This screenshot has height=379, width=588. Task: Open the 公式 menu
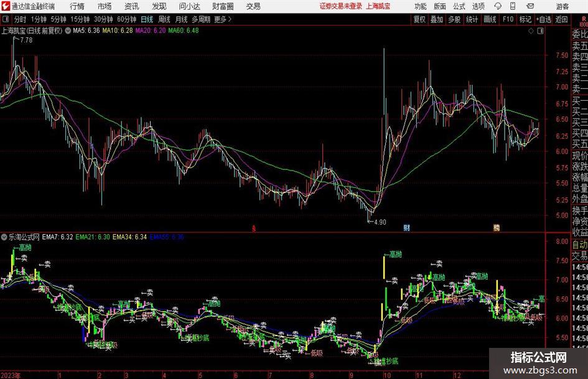[459, 6]
